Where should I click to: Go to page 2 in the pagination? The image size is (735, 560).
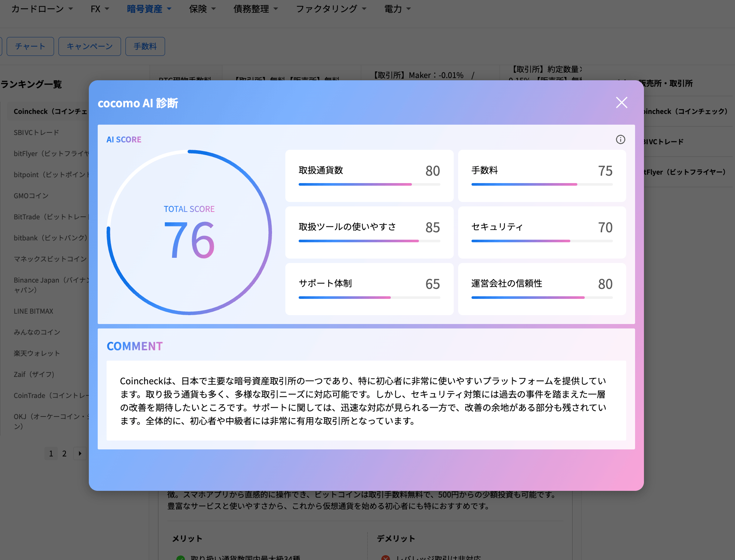(64, 453)
